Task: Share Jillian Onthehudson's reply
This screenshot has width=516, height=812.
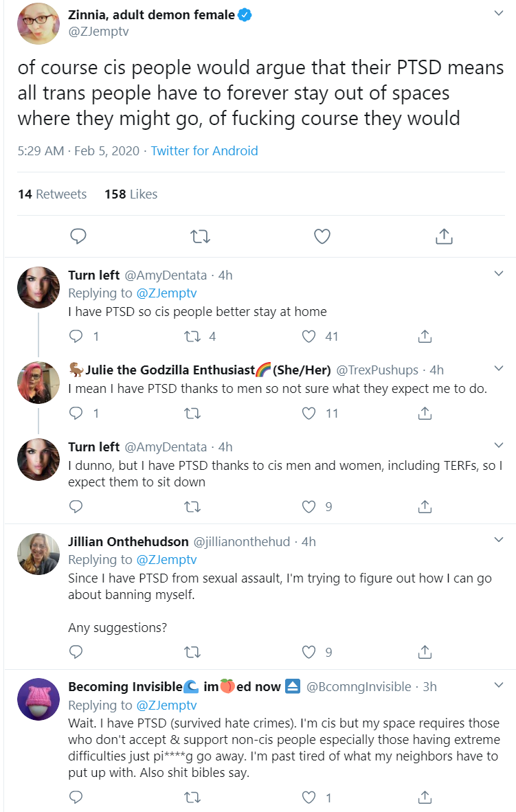Action: tap(425, 652)
